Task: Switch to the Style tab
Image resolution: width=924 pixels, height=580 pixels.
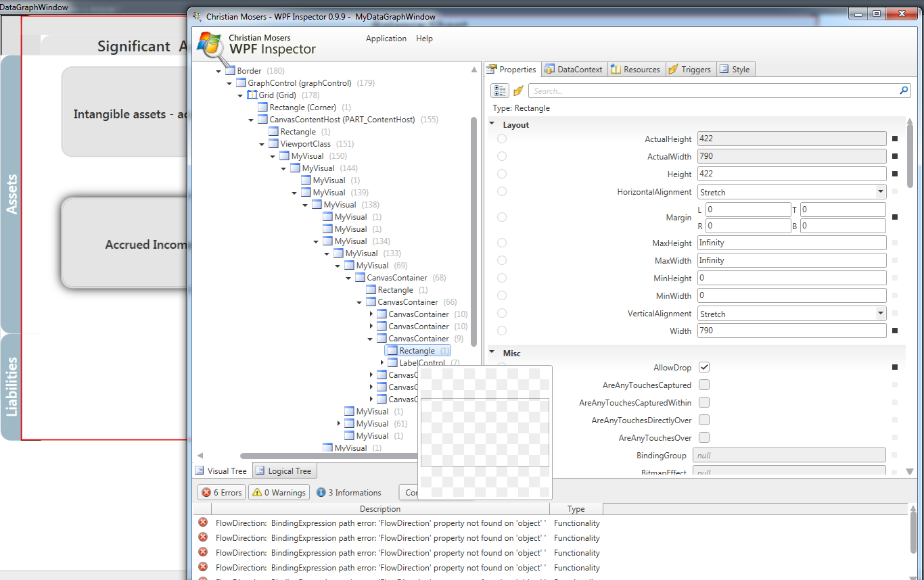Action: tap(735, 69)
